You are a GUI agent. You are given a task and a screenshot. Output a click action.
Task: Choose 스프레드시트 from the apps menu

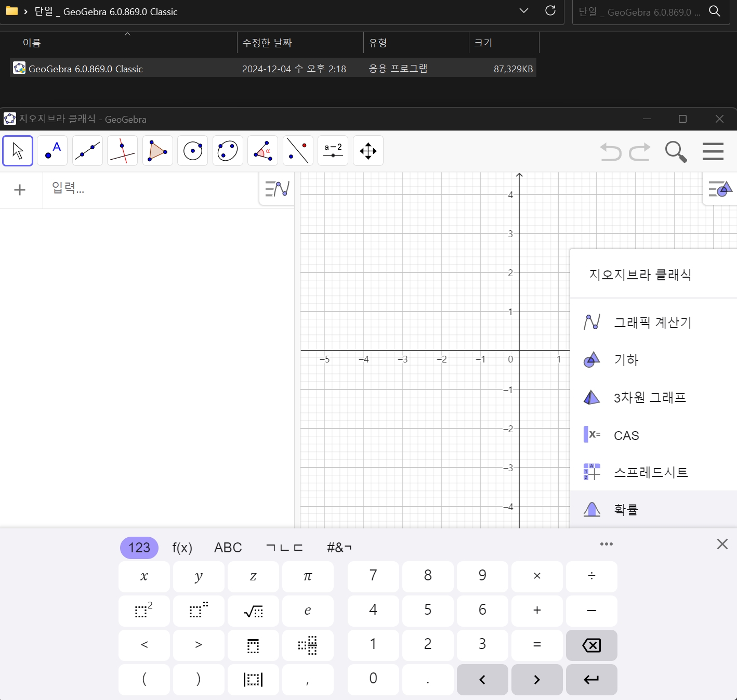point(653,472)
